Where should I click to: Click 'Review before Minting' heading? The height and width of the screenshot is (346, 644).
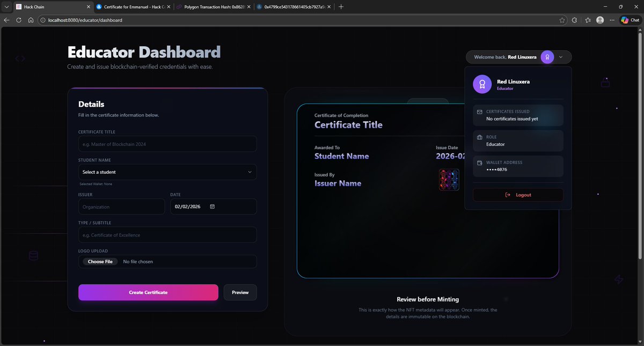tap(428, 299)
